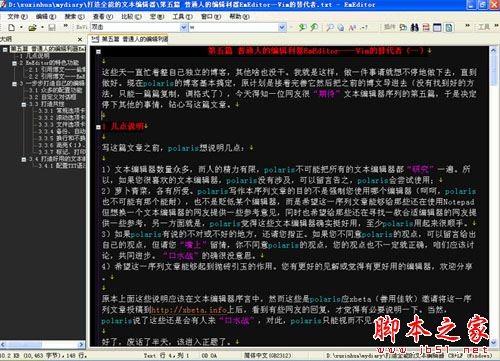Open the 帮助 (Help) menu

pyautogui.click(x=239, y=16)
